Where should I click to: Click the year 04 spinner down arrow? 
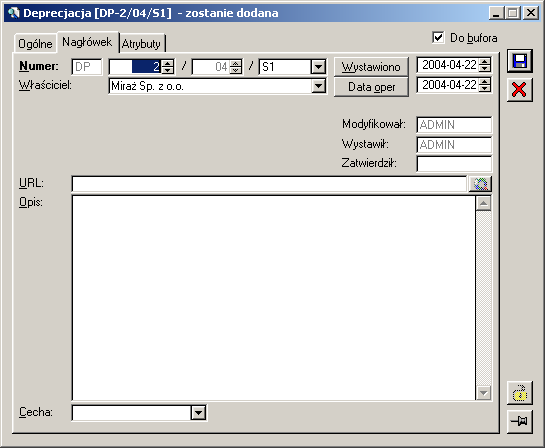[236, 70]
